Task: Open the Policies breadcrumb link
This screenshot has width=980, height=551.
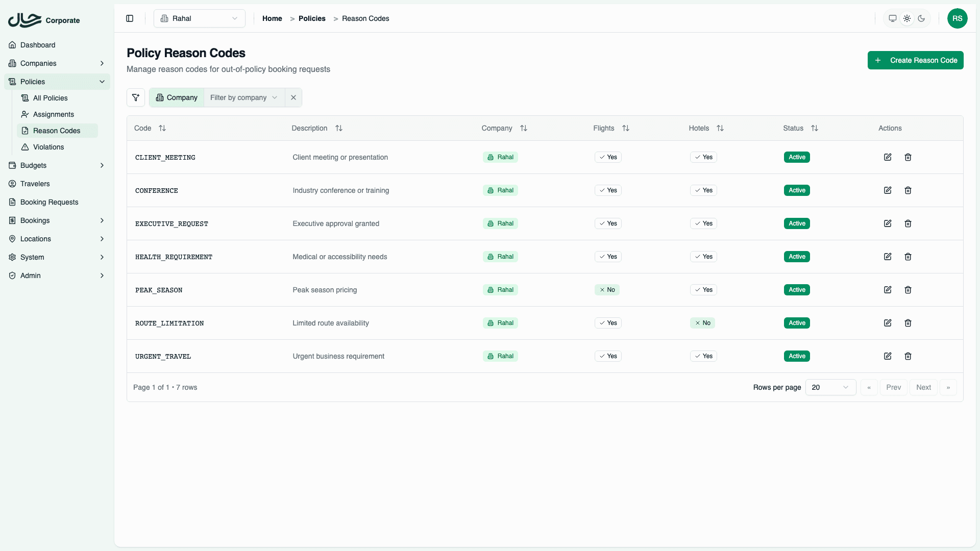Action: (311, 18)
